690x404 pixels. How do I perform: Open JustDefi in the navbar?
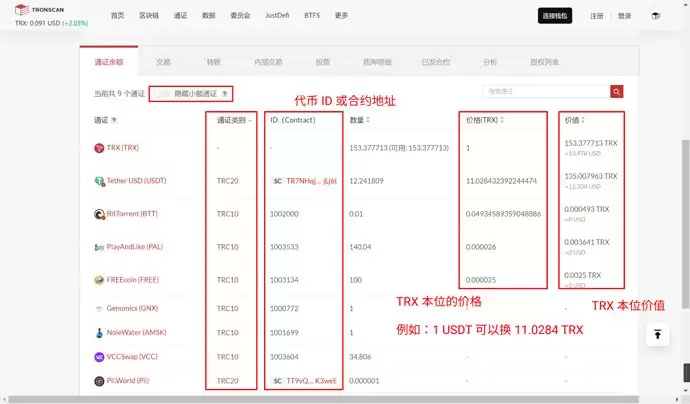coord(277,15)
